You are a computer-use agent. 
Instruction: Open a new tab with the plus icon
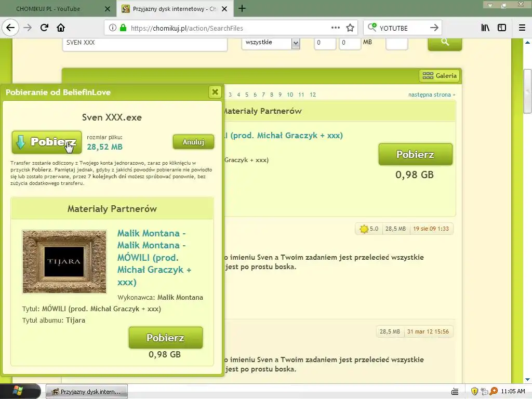point(242,8)
